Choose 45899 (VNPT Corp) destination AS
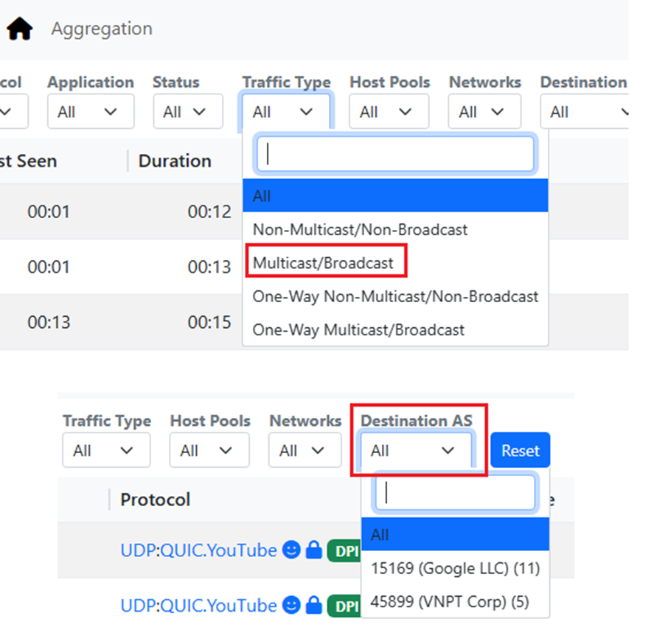Image resolution: width=654 pixels, height=644 pixels. pos(450,601)
